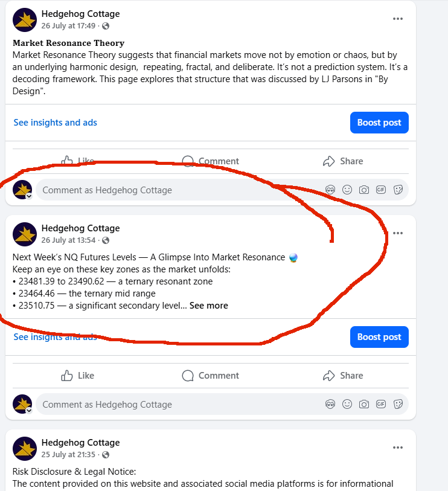448x491 pixels.
Task: Attach photo in second post's comment box
Action: point(364,404)
